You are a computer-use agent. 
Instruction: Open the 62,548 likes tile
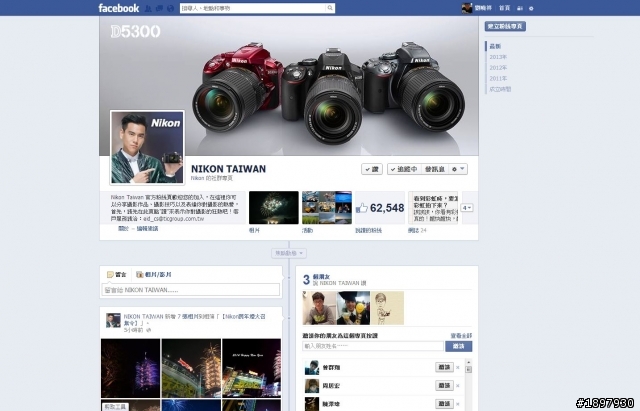[x=380, y=207]
